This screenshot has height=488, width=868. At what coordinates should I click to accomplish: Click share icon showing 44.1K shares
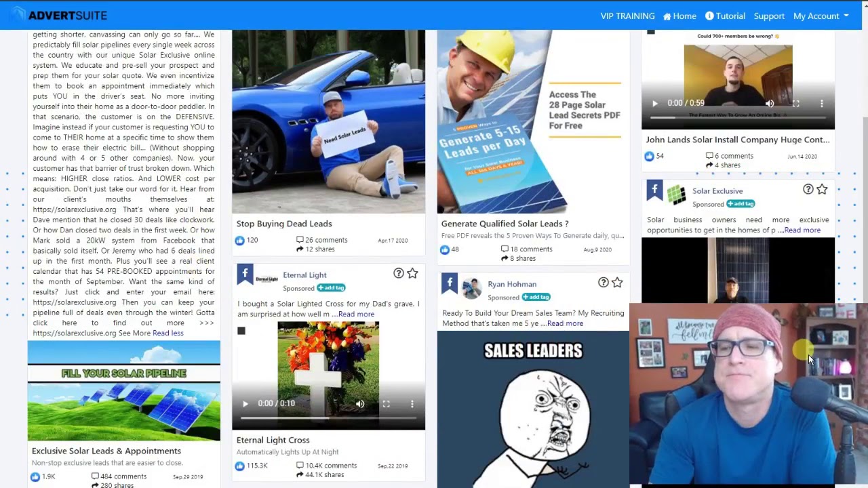click(x=300, y=475)
